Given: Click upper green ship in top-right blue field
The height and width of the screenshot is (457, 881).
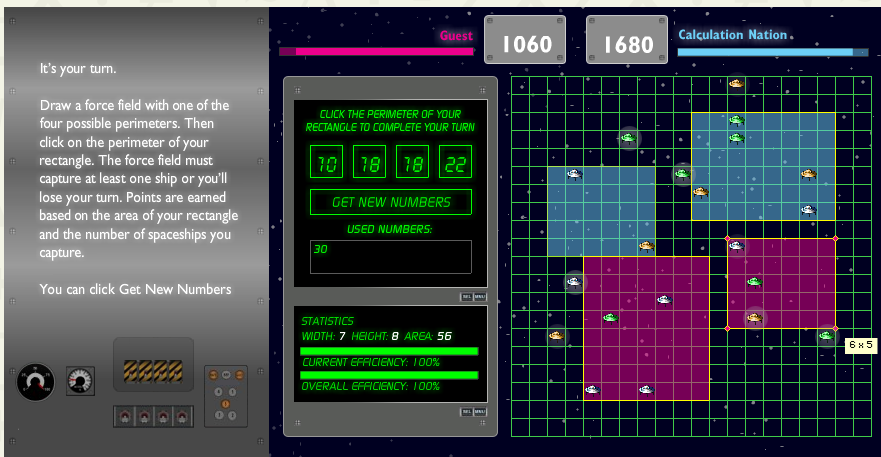Looking at the screenshot, I should pos(737,120).
